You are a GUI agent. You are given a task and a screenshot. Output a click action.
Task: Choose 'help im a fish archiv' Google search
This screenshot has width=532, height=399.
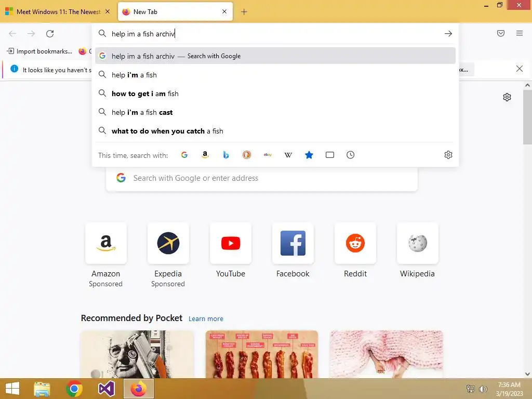point(275,56)
